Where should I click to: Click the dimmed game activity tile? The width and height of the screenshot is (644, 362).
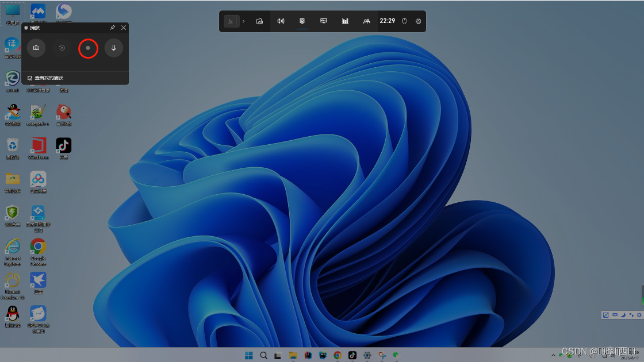(232, 21)
